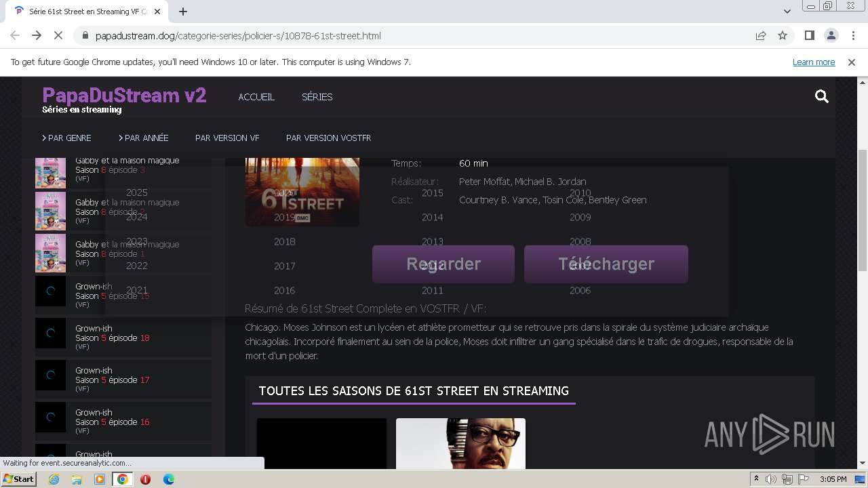This screenshot has width=868, height=488.
Task: Open the tab search dropdown arrow
Action: (787, 12)
